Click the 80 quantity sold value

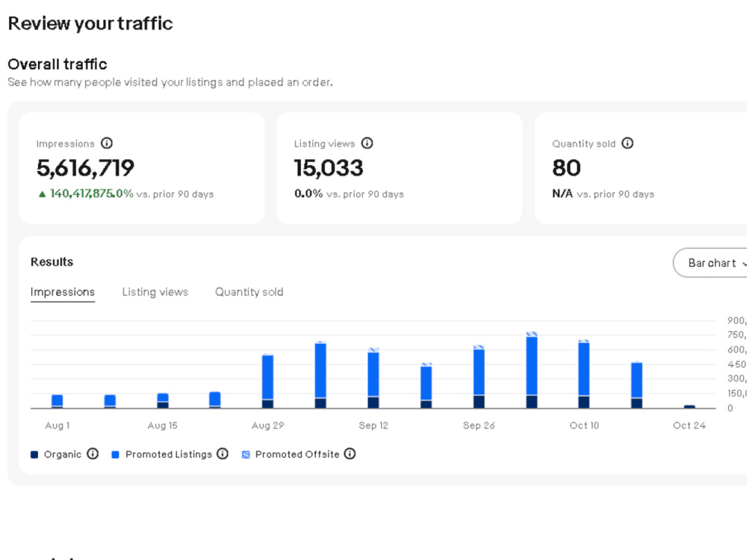tap(566, 168)
